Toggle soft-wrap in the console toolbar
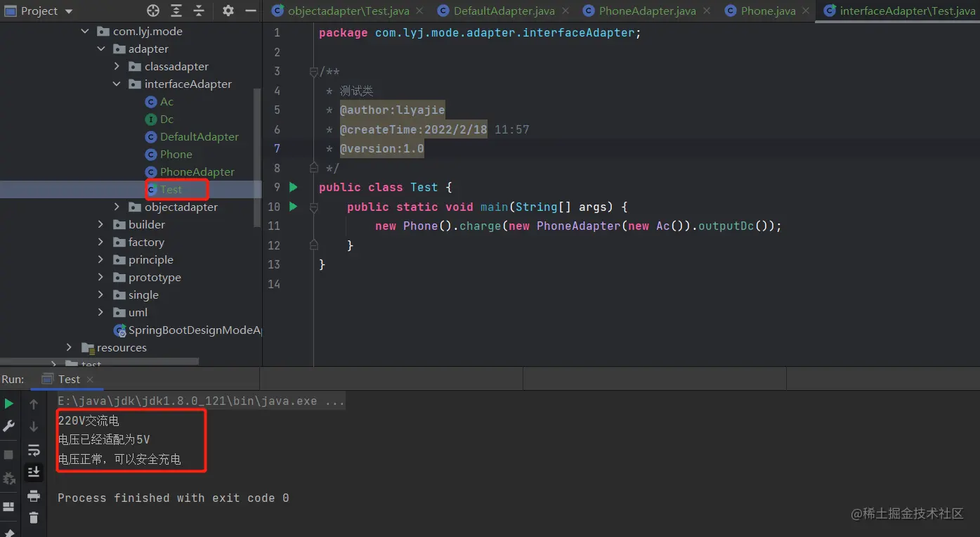Viewport: 980px width, 537px height. pos(34,450)
